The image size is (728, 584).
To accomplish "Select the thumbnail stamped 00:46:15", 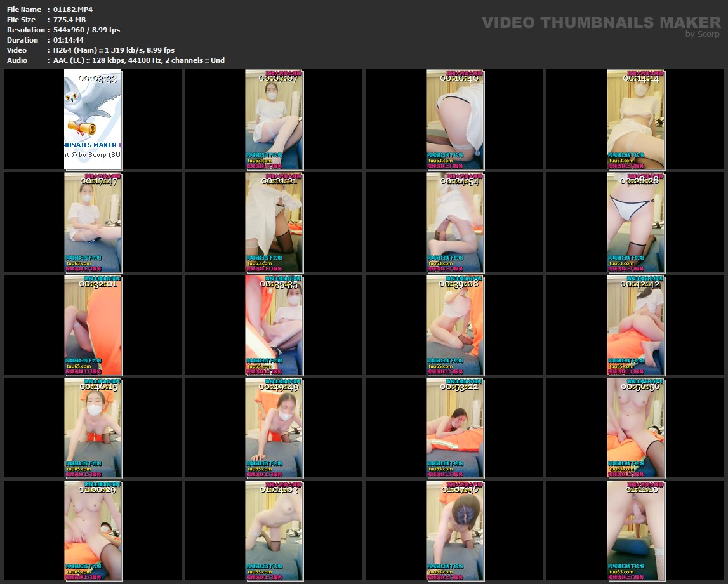I will pos(93,428).
